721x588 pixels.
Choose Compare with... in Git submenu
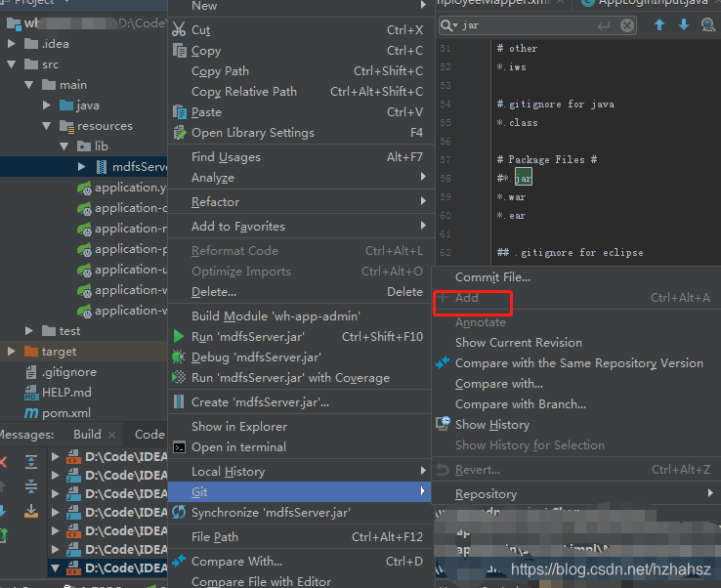pyautogui.click(x=576, y=384)
